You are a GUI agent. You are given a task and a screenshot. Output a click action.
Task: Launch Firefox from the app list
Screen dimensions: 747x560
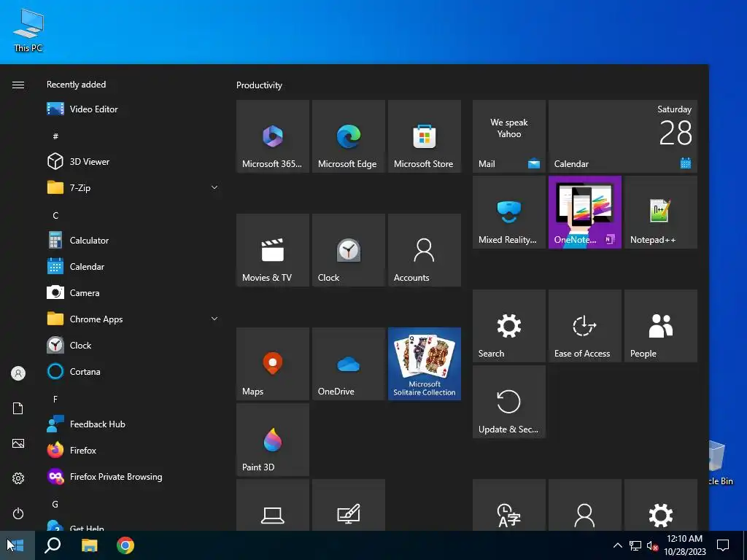point(133,450)
